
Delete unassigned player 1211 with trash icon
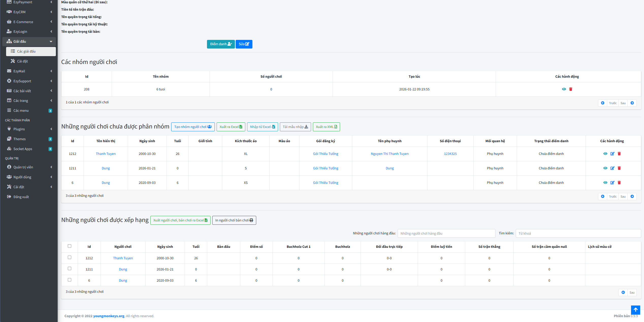point(619,168)
